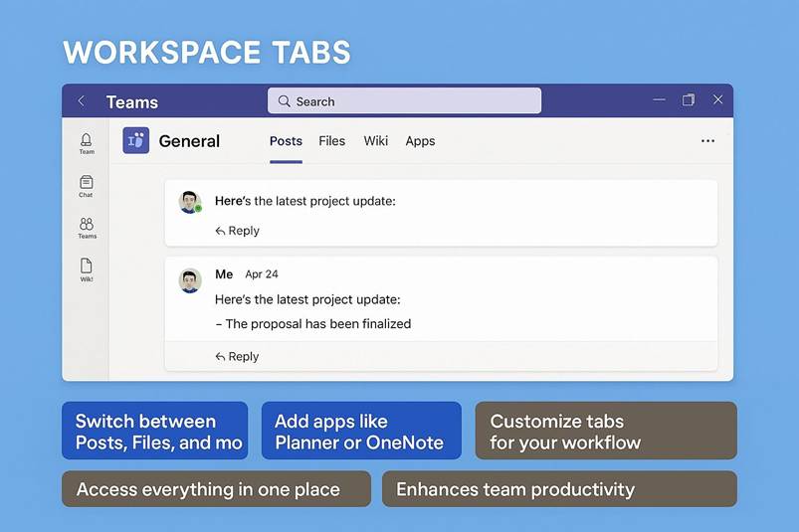The height and width of the screenshot is (532, 799).
Task: Switch to the Files tab
Action: [331, 141]
